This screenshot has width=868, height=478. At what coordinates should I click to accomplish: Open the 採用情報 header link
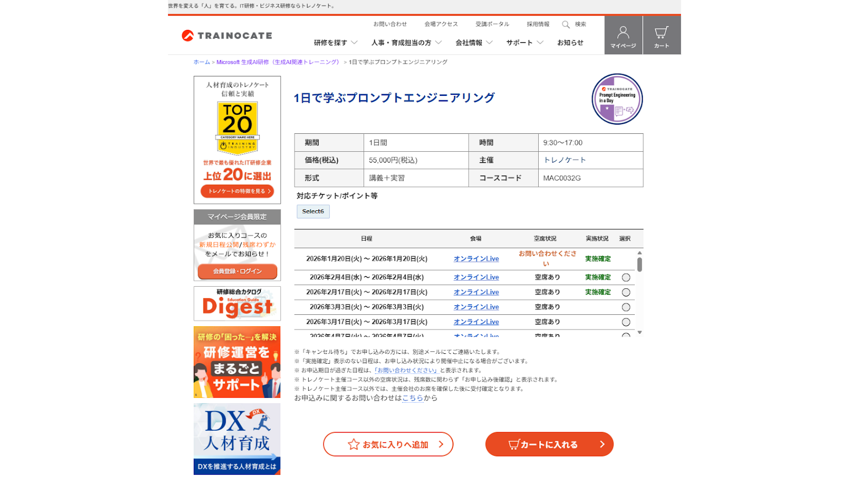pyautogui.click(x=538, y=24)
